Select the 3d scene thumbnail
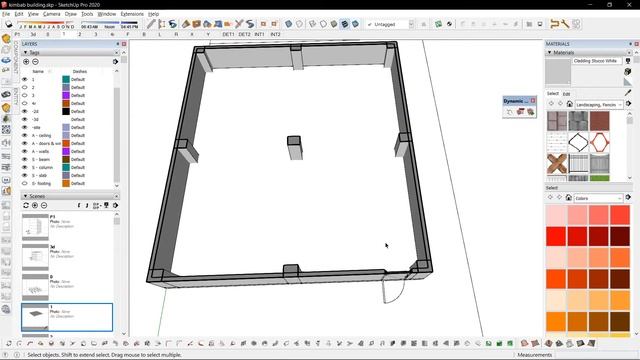 click(35, 257)
